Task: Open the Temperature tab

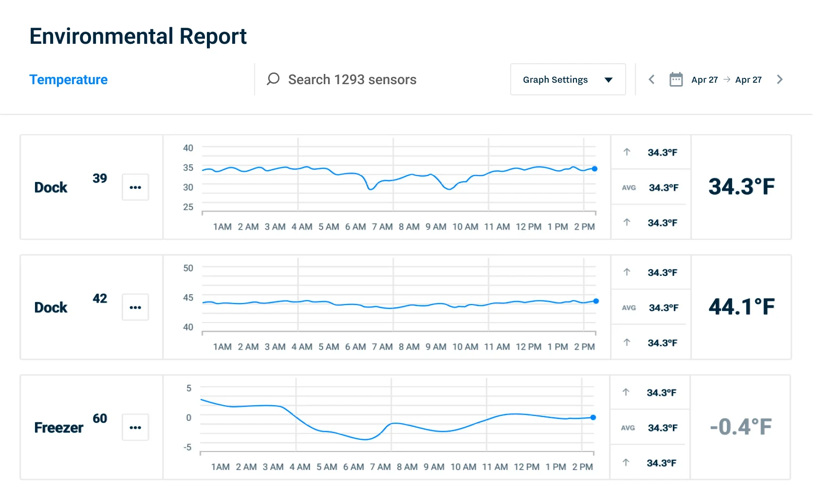Action: 68,79
